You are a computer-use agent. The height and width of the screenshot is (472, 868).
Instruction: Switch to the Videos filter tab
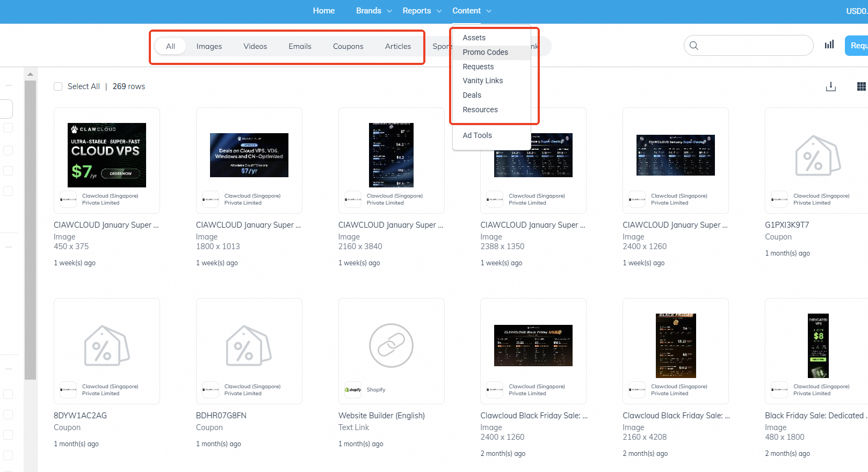pos(255,46)
